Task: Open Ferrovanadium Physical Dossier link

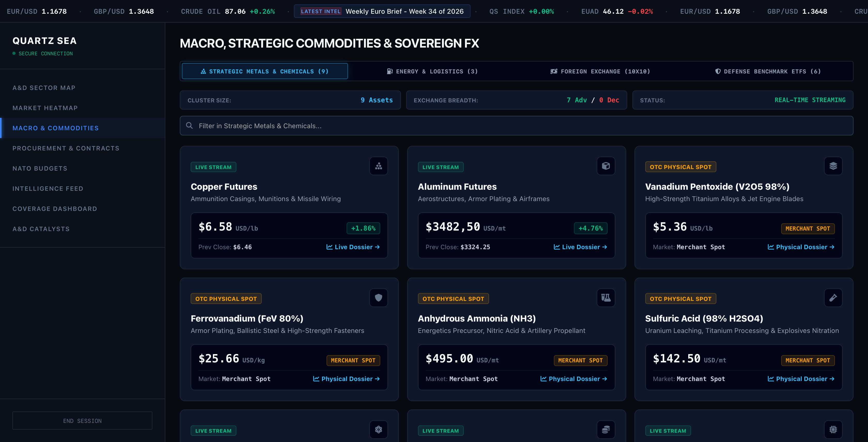Action: coord(346,379)
